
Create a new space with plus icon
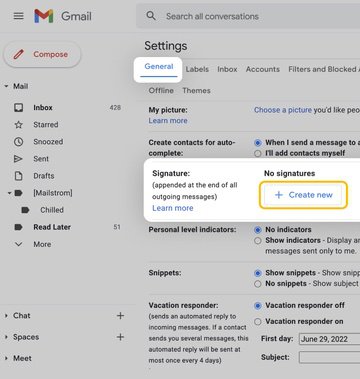120,337
